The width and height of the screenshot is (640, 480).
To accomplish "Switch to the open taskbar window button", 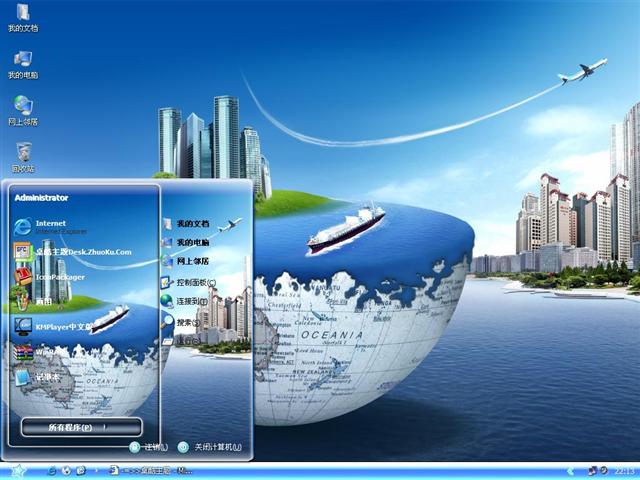I will [x=150, y=471].
